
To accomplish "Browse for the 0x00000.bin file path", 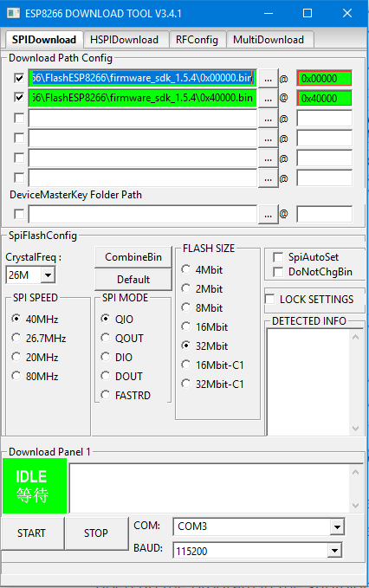I will [x=269, y=79].
